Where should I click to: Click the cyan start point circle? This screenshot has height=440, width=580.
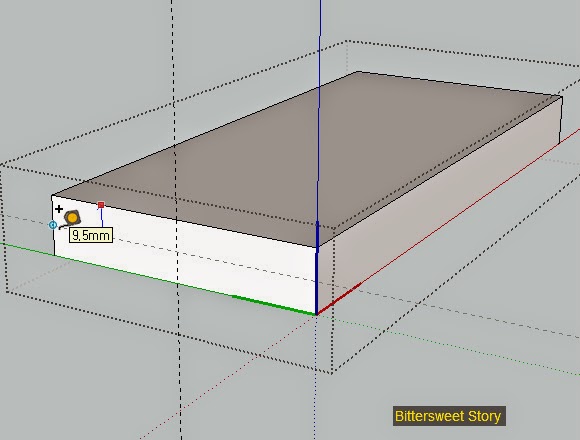pos(53,225)
